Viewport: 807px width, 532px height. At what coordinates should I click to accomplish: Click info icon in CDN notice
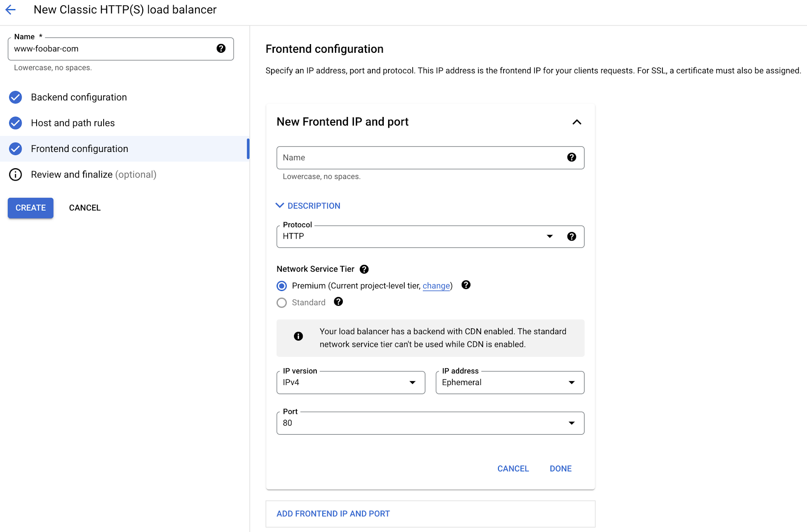click(298, 336)
